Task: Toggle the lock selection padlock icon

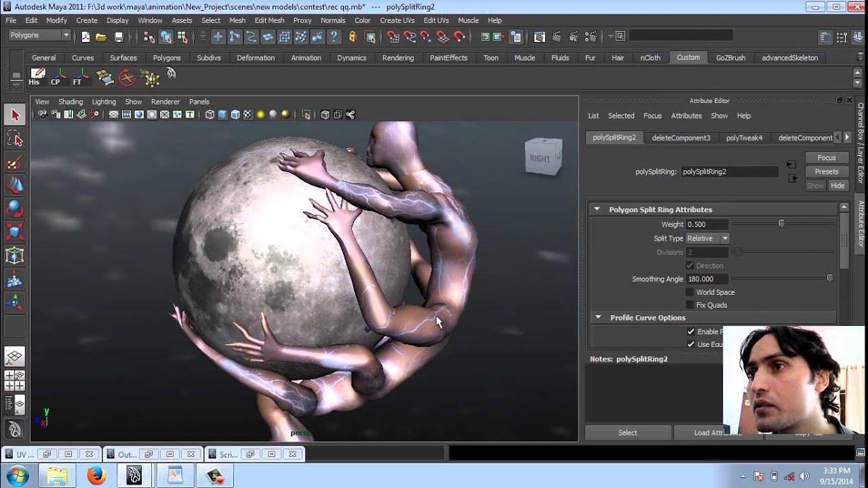Action: [x=353, y=37]
